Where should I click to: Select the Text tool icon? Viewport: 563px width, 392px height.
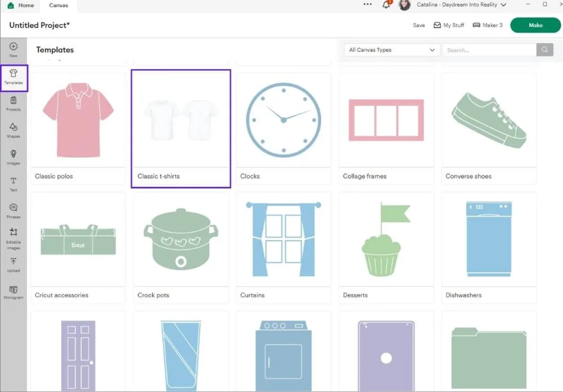[14, 184]
